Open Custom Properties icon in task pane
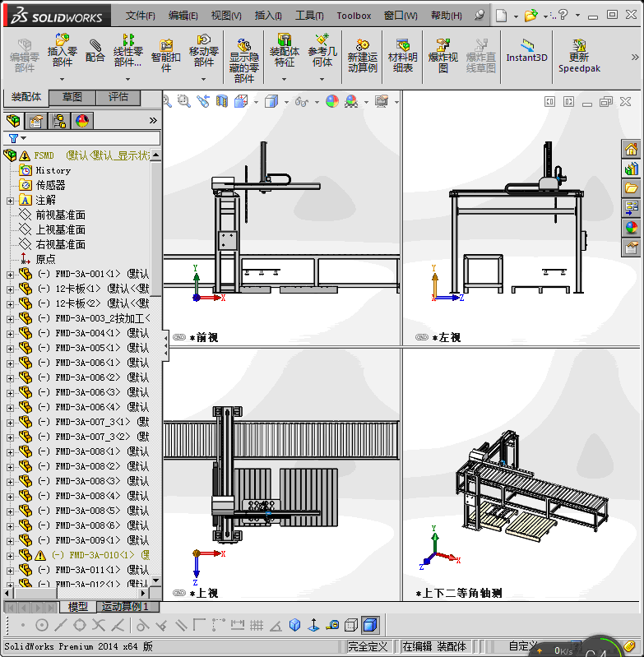The height and width of the screenshot is (657, 644). click(631, 248)
